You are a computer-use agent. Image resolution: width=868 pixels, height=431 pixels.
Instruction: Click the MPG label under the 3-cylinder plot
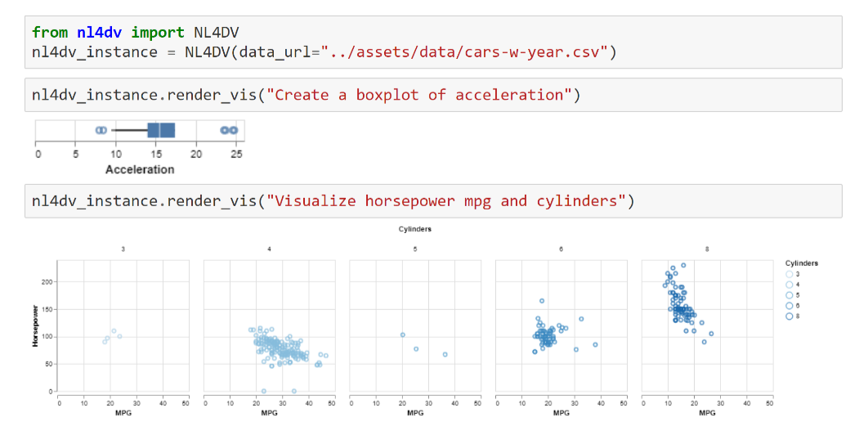point(123,414)
